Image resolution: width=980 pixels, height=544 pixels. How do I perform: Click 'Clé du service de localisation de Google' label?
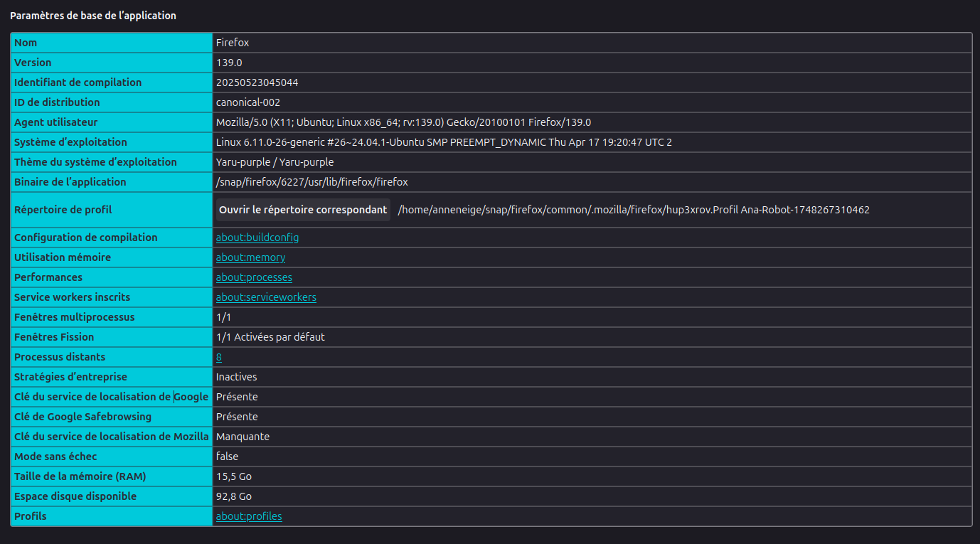coord(112,397)
